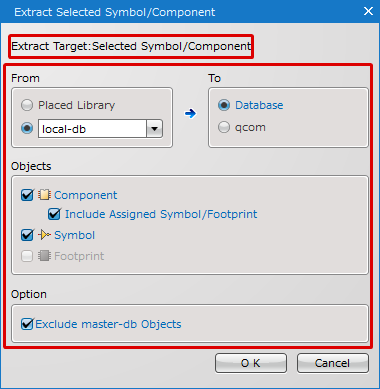Viewport: 380px width, 389px height.
Task: Click the disabled Footprint checkbox
Action: point(27,256)
